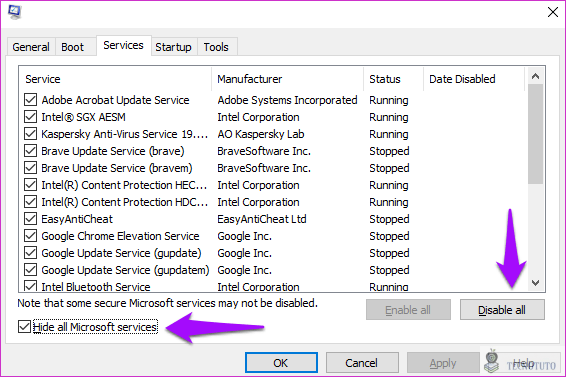
Task: Select the Services tab
Action: pyautogui.click(x=123, y=46)
